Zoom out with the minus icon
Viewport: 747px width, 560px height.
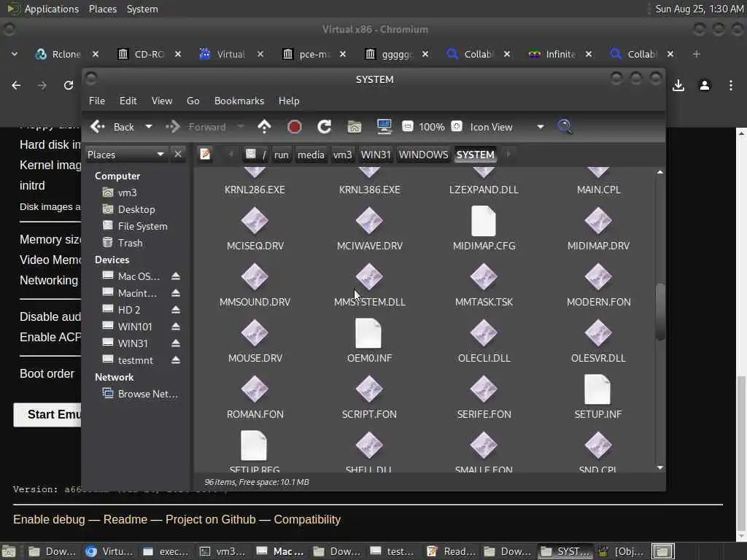(407, 126)
